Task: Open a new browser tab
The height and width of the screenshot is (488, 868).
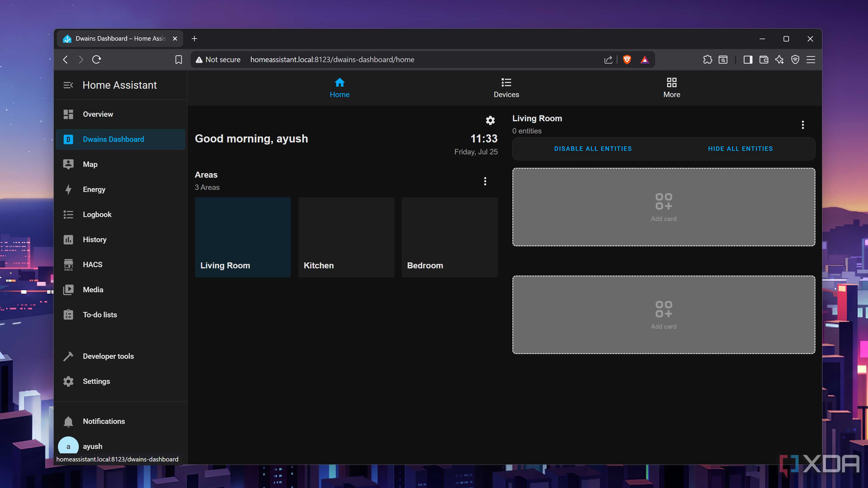Action: 194,39
